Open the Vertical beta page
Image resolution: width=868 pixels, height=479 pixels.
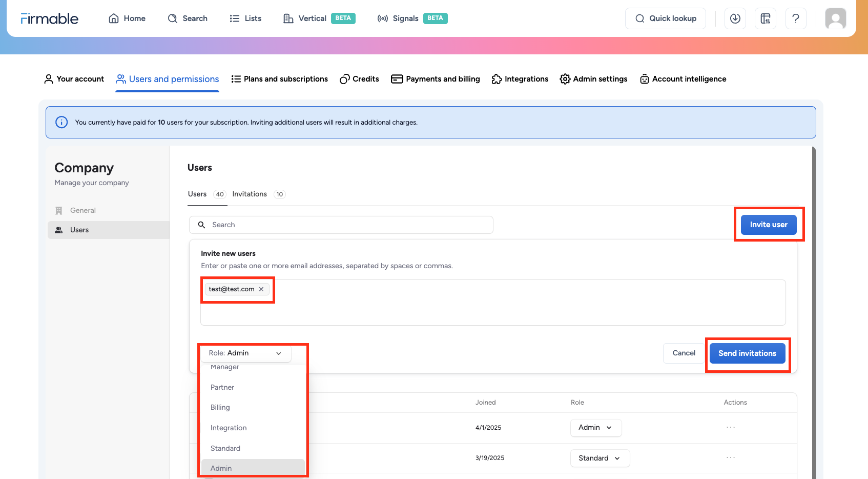point(319,18)
